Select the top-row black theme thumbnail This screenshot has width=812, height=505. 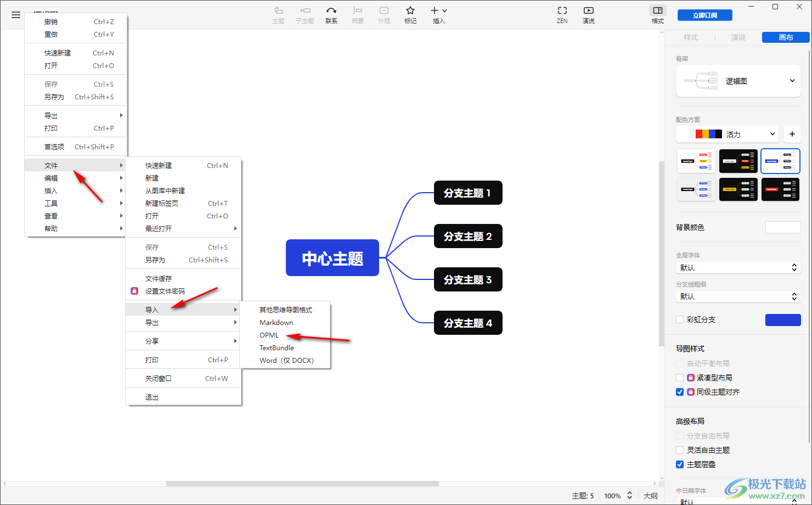click(738, 161)
